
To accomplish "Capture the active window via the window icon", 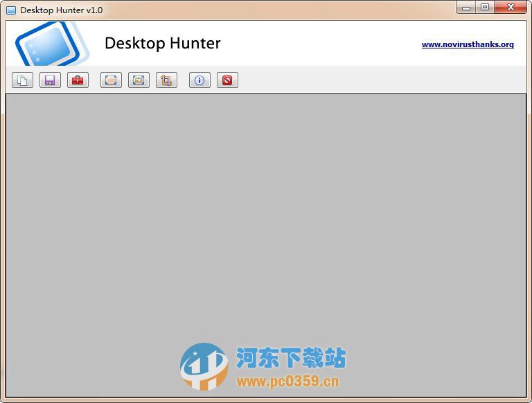I will pyautogui.click(x=139, y=80).
